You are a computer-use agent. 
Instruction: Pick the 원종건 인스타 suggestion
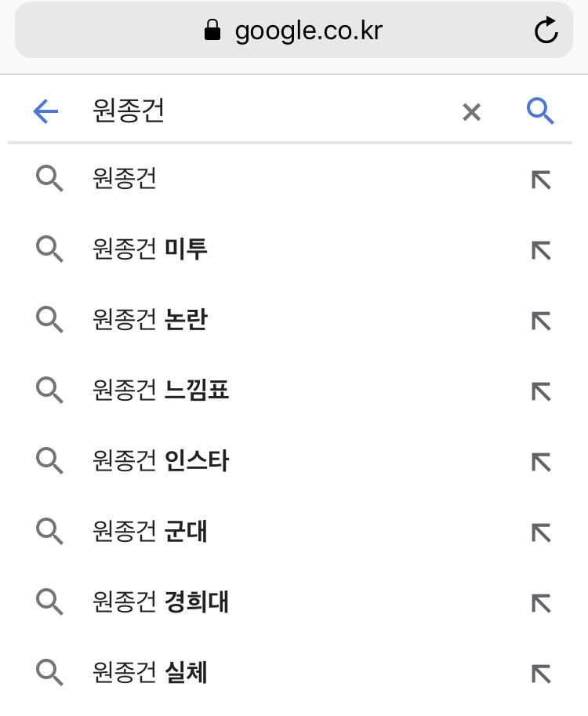[x=161, y=461]
